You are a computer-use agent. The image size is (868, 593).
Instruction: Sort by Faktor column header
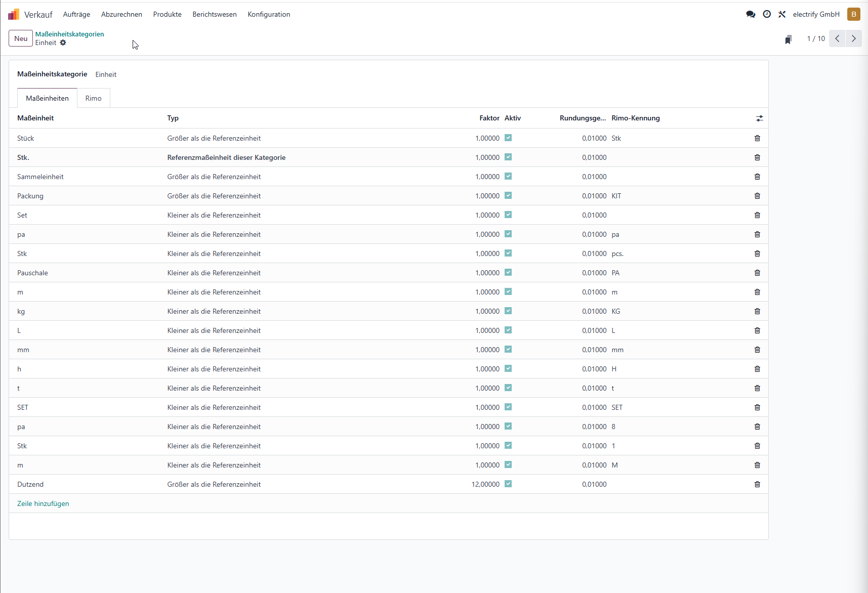click(489, 118)
